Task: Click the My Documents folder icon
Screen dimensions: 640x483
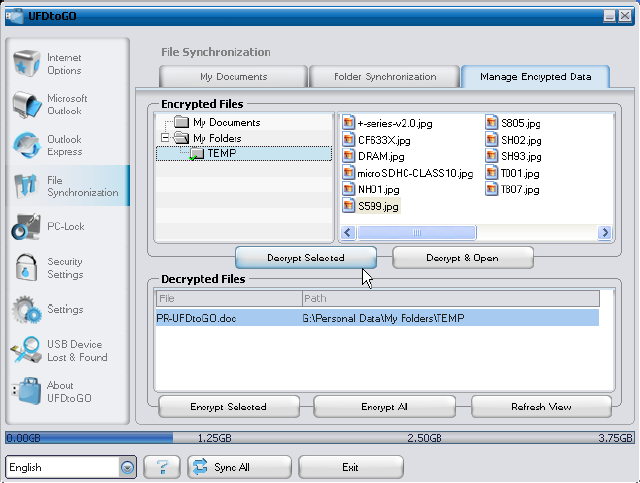Action: point(182,122)
